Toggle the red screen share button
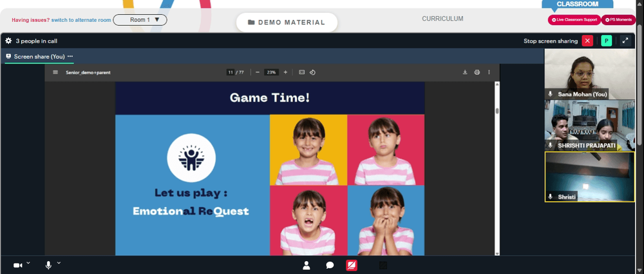 [352, 266]
